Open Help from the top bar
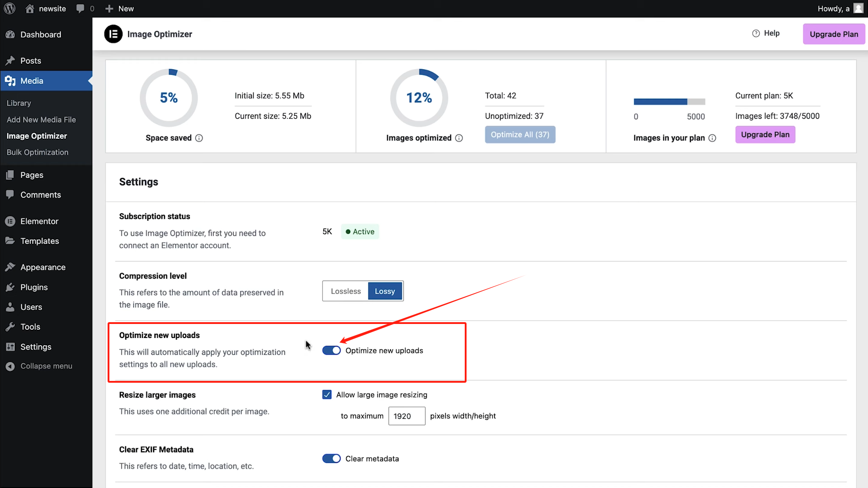The image size is (868, 488). coord(766,33)
